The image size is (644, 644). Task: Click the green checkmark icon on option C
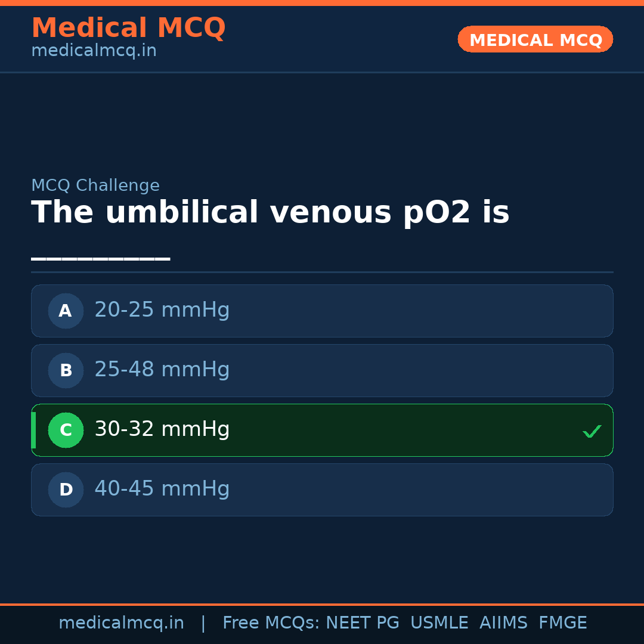pyautogui.click(x=592, y=431)
